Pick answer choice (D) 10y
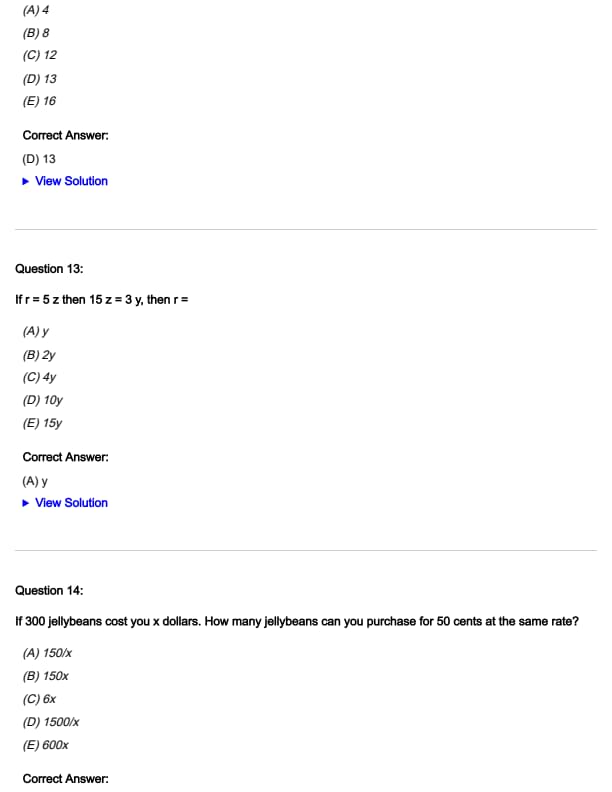The image size is (612, 792). [x=42, y=400]
